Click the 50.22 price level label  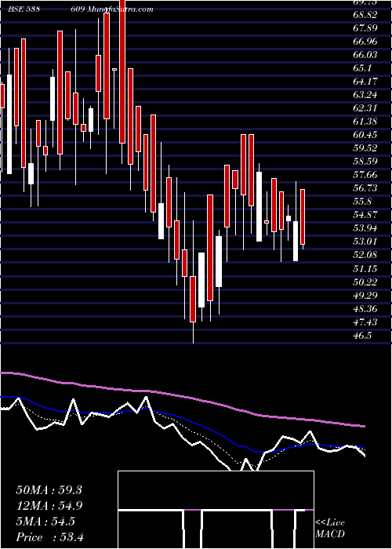[365, 282]
